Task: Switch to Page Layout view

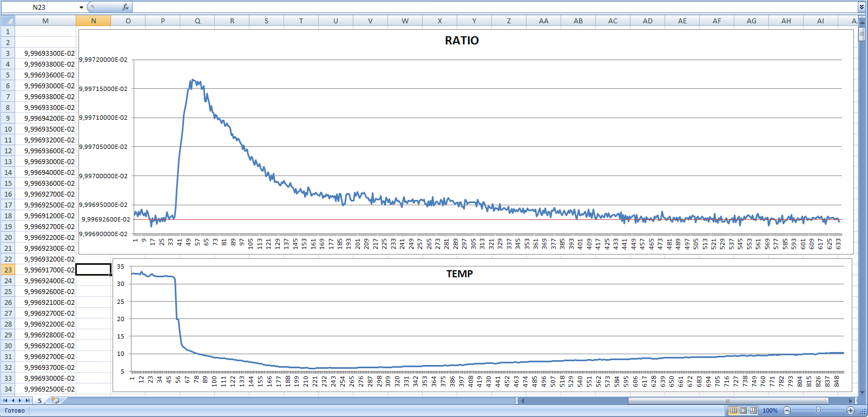Action: pos(743,411)
